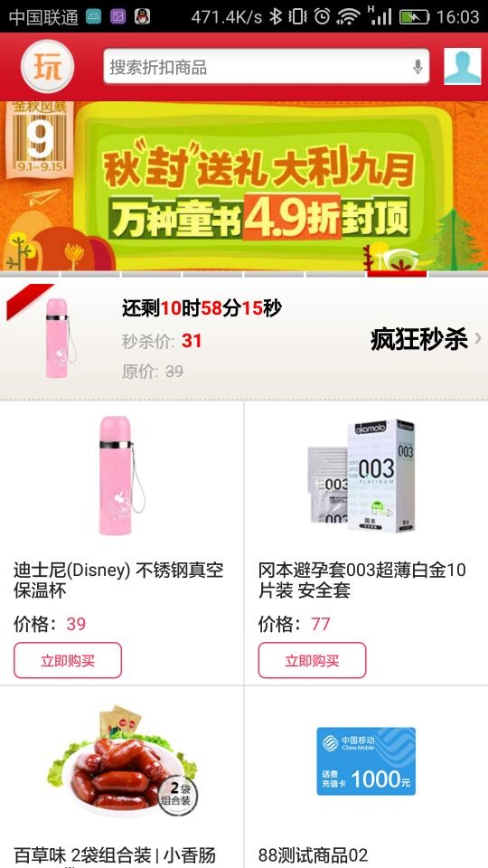Tap the orange 玩 logo icon
Image resolution: width=488 pixels, height=868 pixels.
tap(47, 67)
